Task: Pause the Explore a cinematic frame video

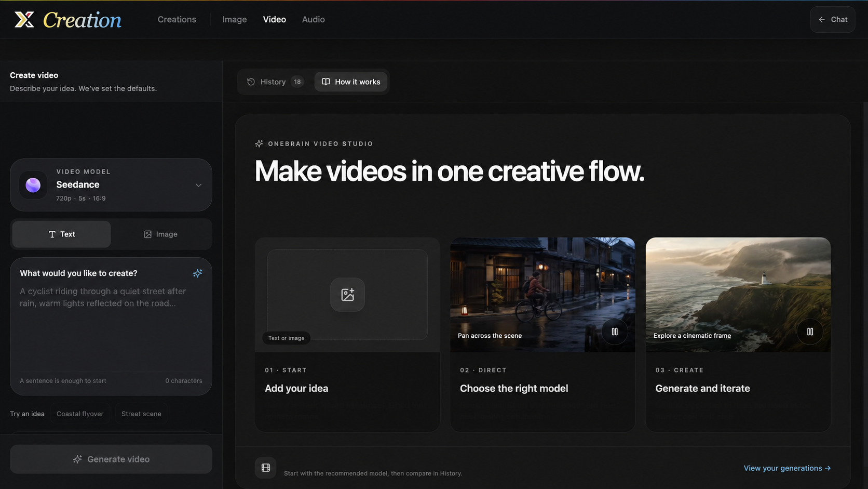Action: tap(810, 332)
